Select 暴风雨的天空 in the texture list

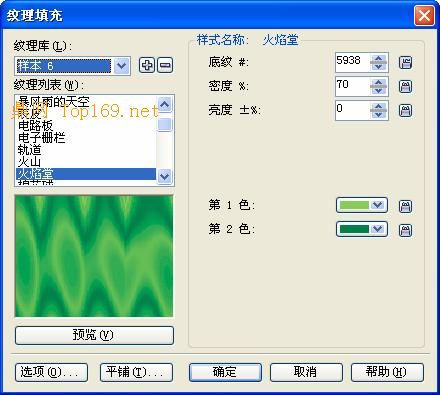coord(86,101)
